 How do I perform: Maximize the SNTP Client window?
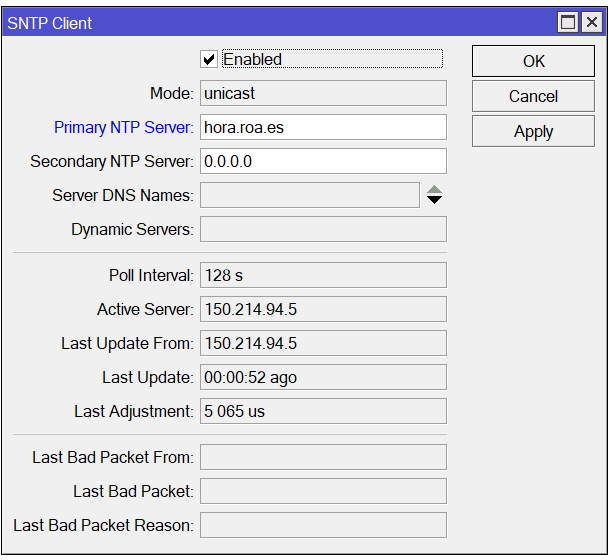(567, 22)
